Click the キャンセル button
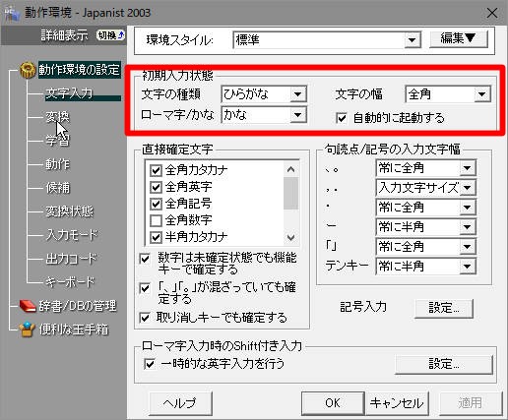 coord(397,403)
